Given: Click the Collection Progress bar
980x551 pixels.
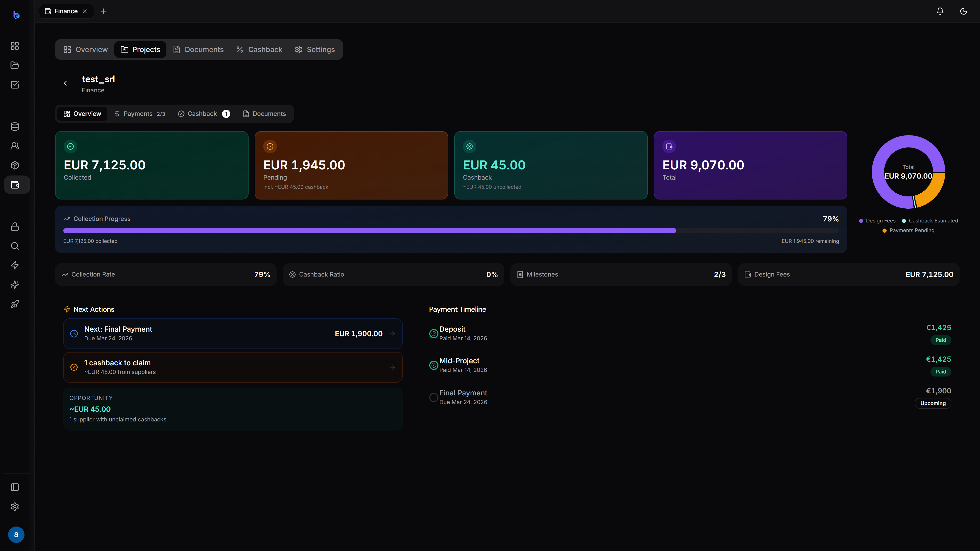Looking at the screenshot, I should pos(451,230).
